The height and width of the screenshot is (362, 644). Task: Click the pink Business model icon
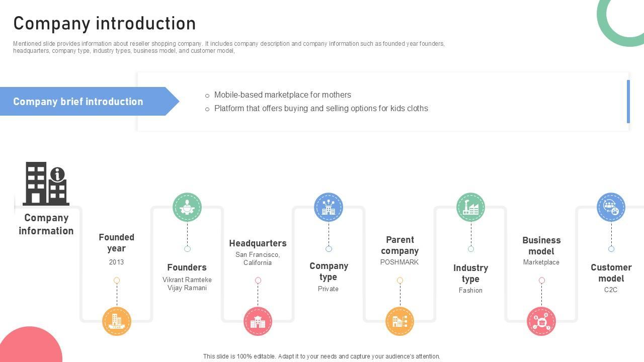tap(541, 321)
